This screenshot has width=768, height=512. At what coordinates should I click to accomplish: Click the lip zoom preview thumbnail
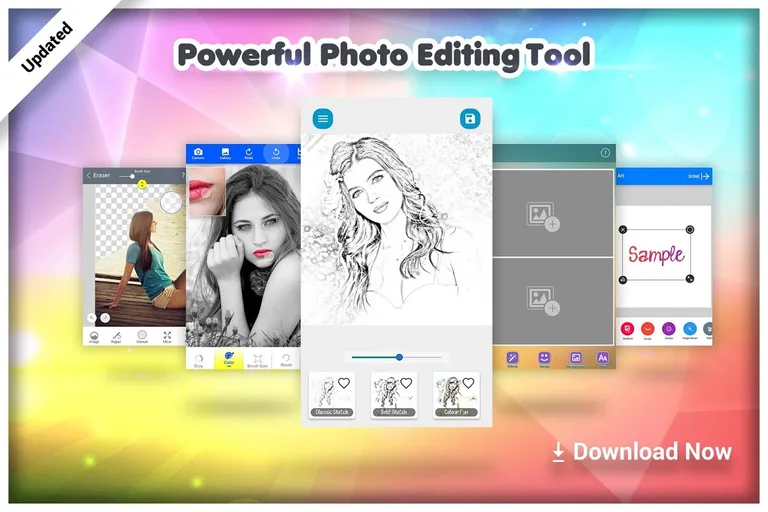pos(207,192)
